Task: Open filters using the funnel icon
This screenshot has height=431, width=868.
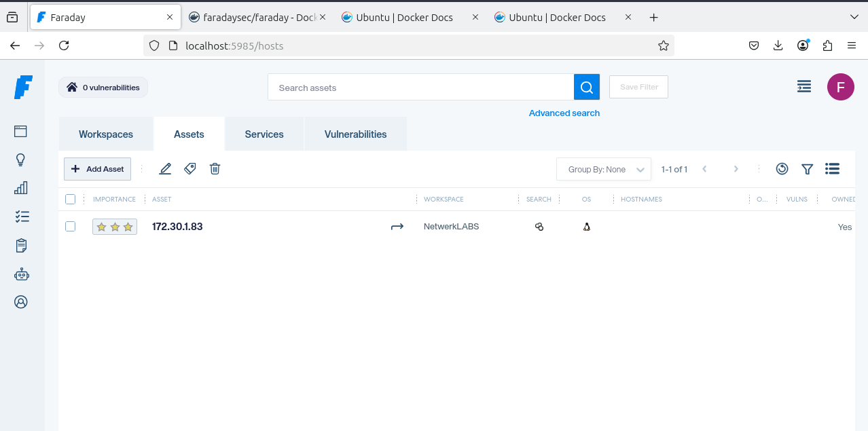Action: (807, 168)
